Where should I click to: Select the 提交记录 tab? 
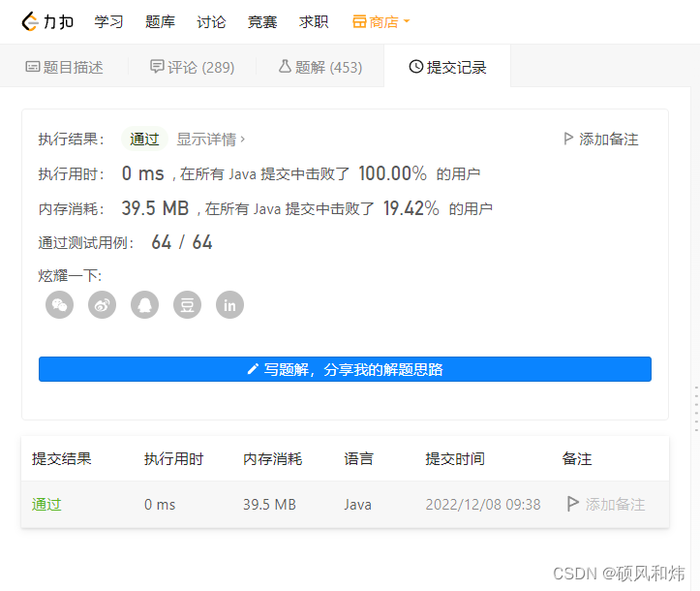coord(447,67)
